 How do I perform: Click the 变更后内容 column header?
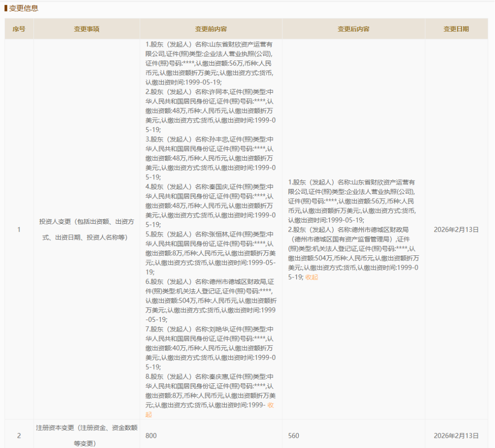(353, 28)
